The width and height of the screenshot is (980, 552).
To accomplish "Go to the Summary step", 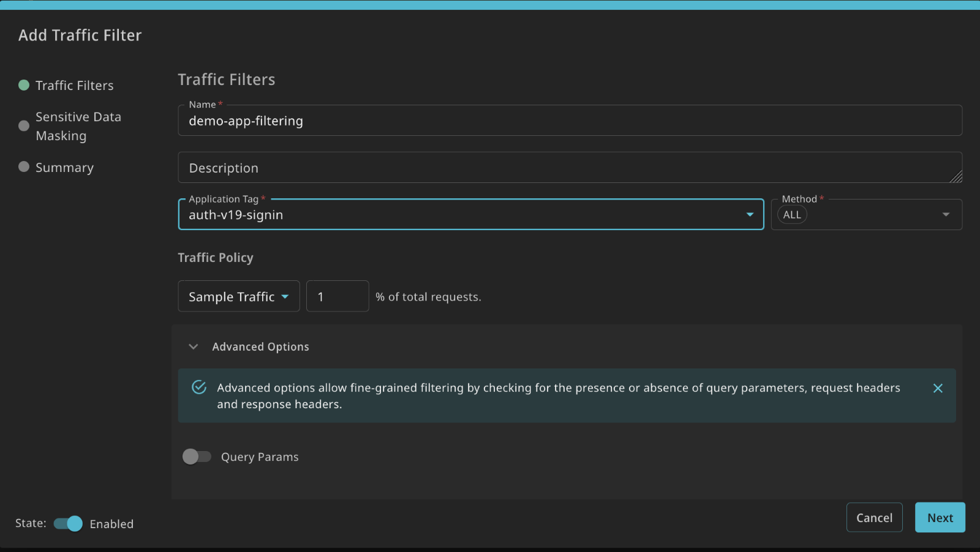I will tap(64, 167).
